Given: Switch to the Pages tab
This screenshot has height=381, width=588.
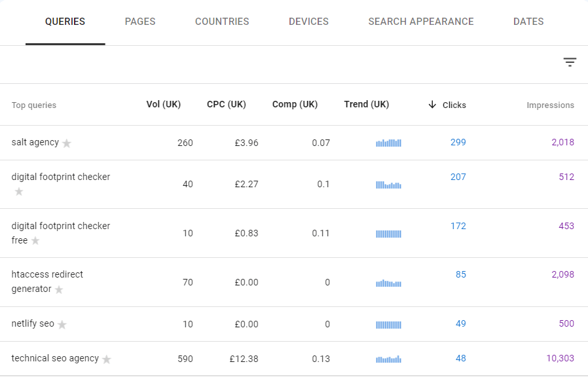Looking at the screenshot, I should (x=140, y=22).
